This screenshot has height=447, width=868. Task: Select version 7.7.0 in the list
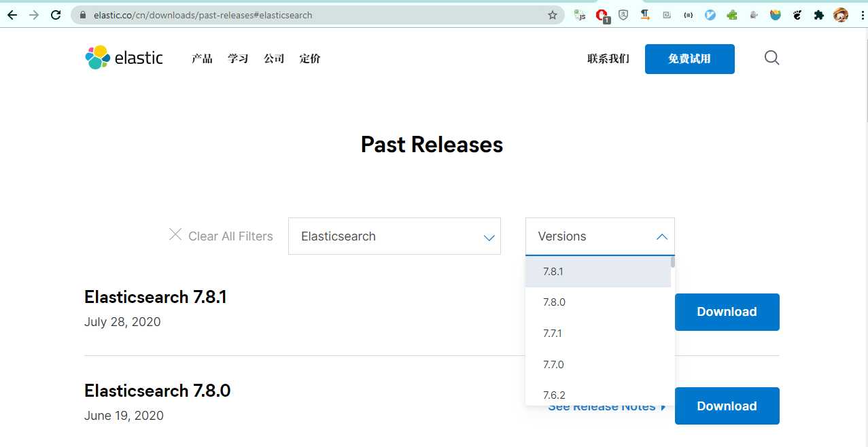pyautogui.click(x=598, y=365)
